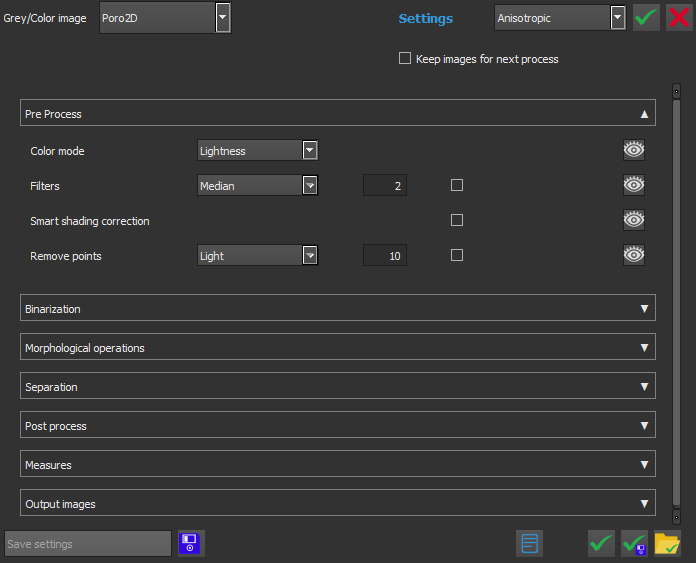Toggle the eye preview for Filters
Image resolution: width=696 pixels, height=563 pixels.
tap(634, 185)
